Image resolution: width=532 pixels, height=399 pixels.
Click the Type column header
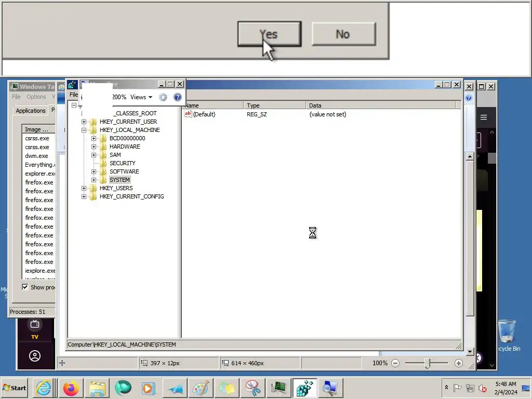(x=274, y=105)
